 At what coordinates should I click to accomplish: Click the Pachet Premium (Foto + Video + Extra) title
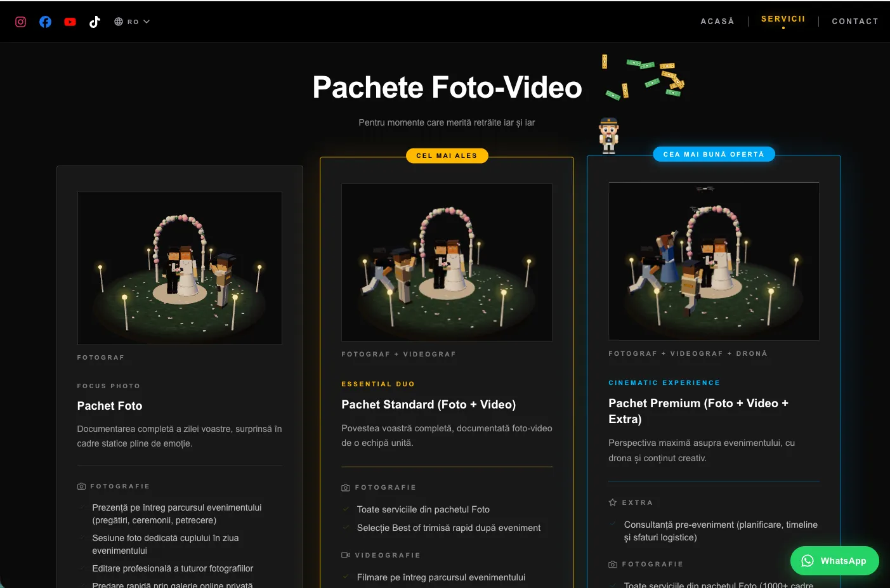click(698, 411)
